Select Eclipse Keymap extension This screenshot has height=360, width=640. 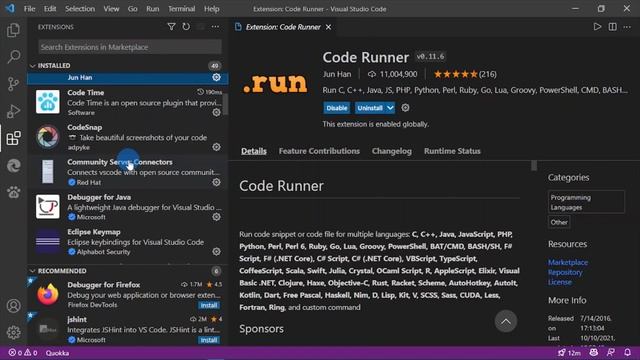(127, 241)
